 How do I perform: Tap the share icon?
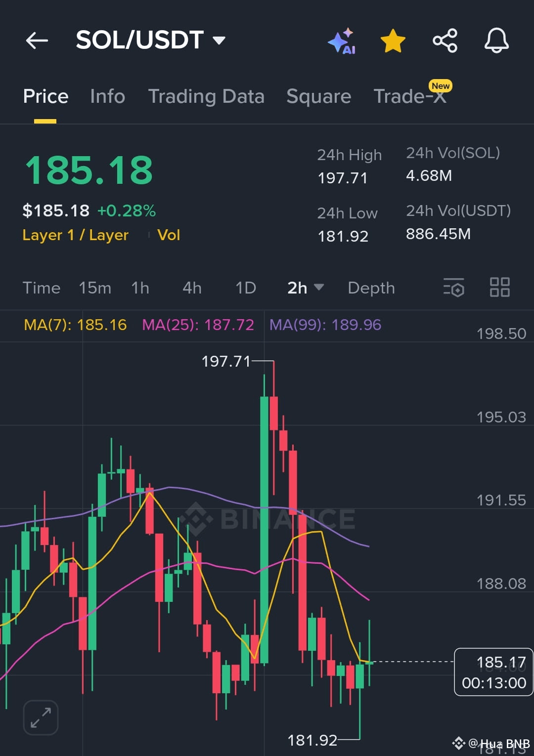[445, 41]
